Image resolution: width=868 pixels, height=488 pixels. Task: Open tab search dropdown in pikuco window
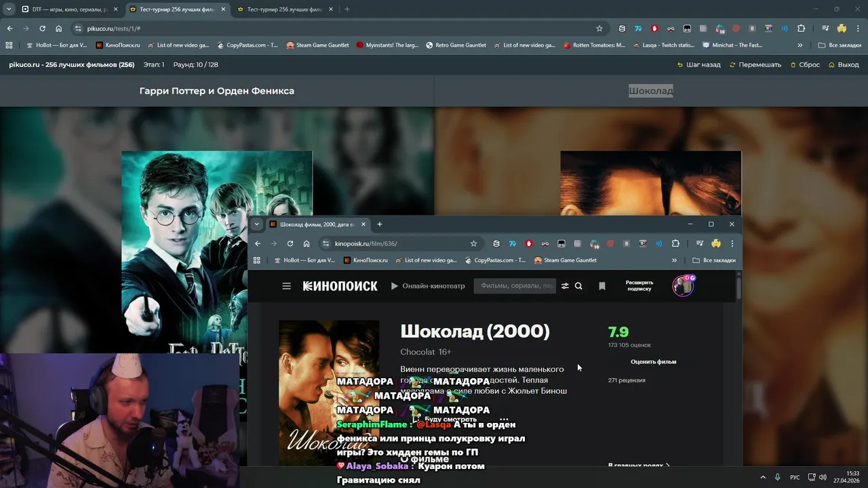[x=9, y=9]
